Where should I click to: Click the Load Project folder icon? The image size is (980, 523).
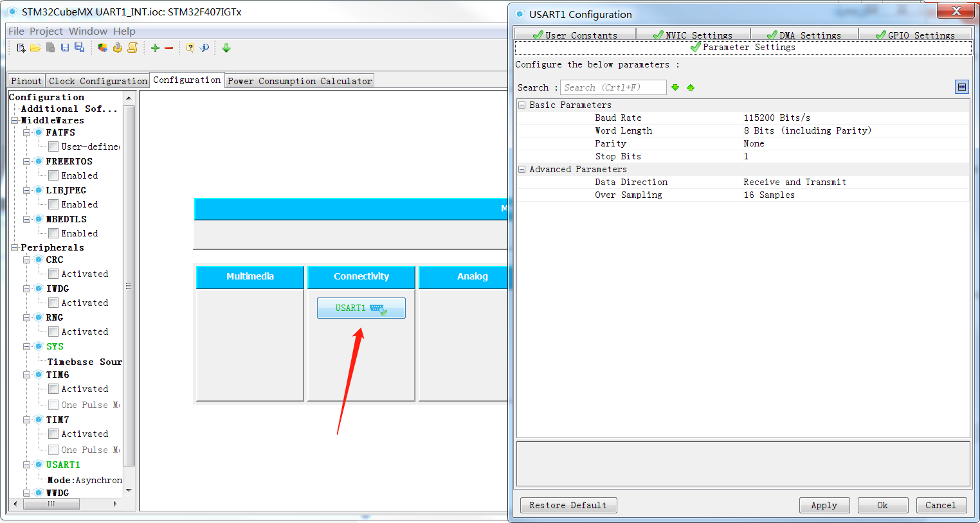[35, 48]
